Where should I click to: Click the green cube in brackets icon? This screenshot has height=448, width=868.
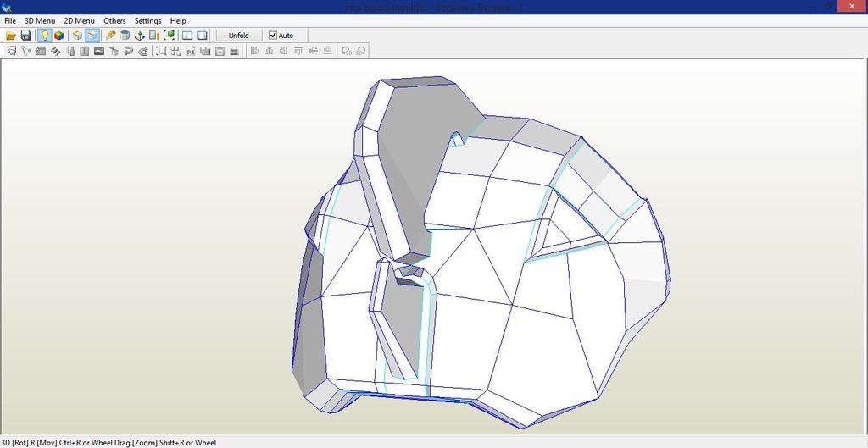coord(170,36)
